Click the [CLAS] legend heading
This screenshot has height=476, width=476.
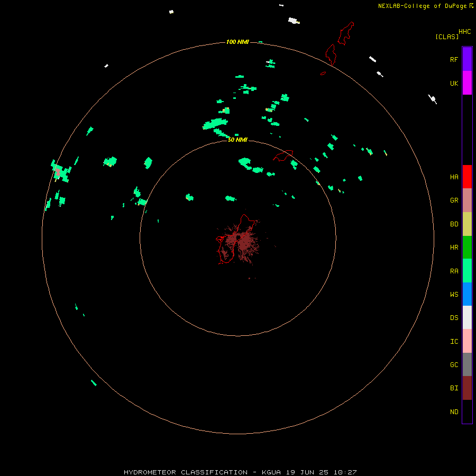pyautogui.click(x=447, y=36)
